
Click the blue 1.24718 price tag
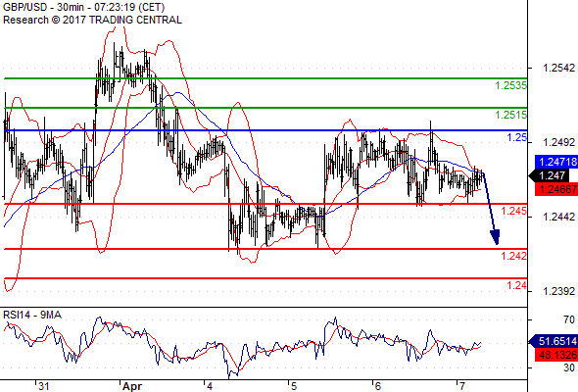pyautogui.click(x=556, y=162)
